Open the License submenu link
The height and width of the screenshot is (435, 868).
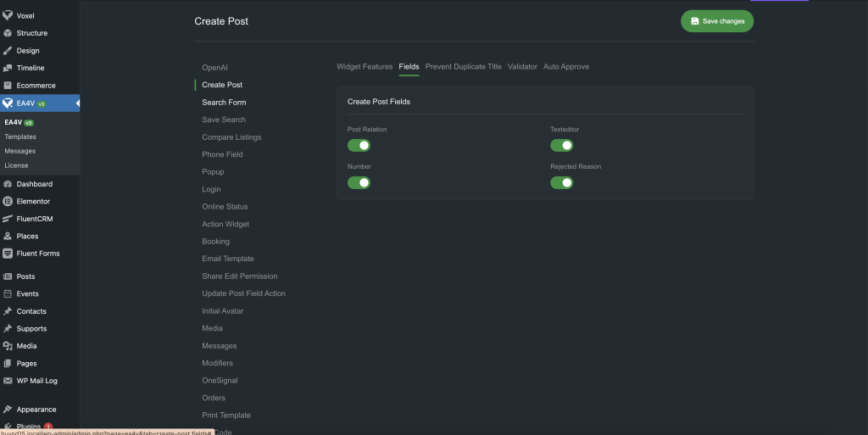pos(16,165)
